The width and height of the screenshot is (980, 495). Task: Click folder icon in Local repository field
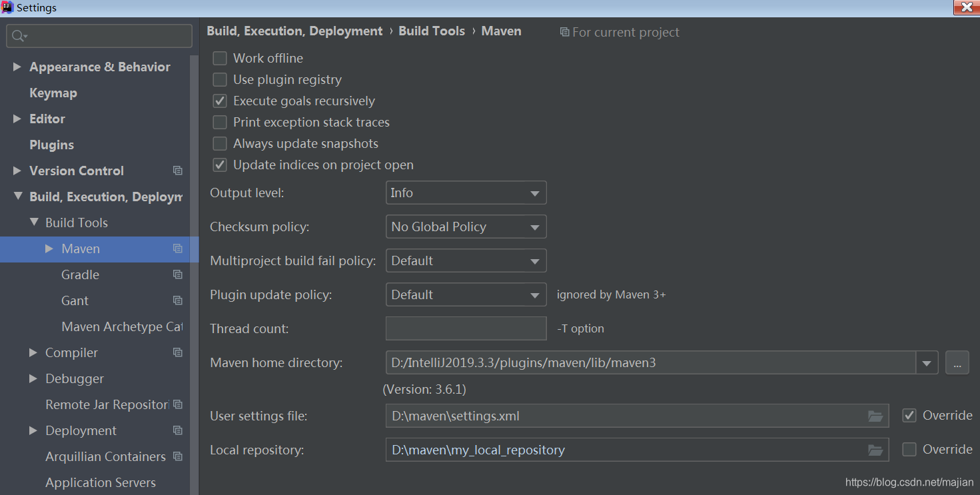point(875,450)
